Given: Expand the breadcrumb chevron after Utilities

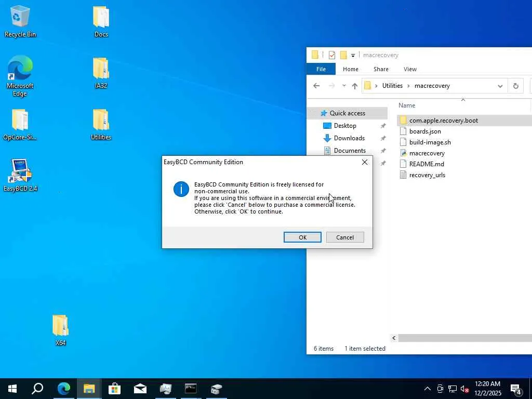Looking at the screenshot, I should (x=408, y=86).
